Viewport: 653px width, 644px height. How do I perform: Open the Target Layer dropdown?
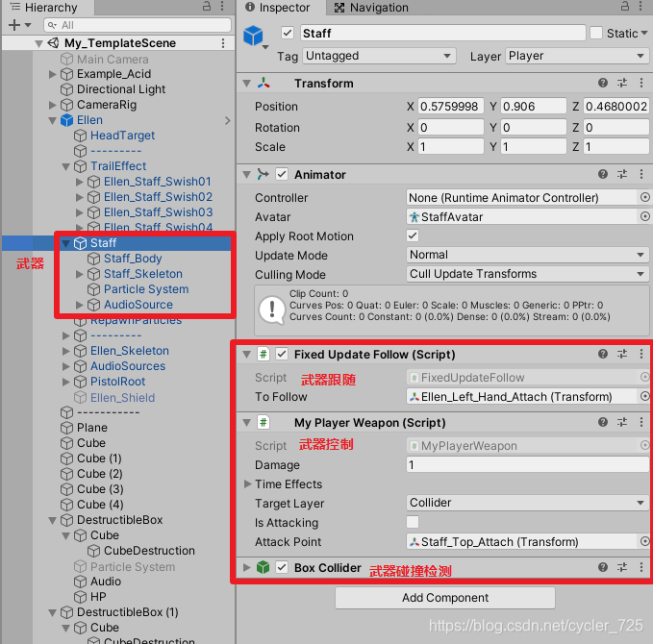pyautogui.click(x=528, y=503)
